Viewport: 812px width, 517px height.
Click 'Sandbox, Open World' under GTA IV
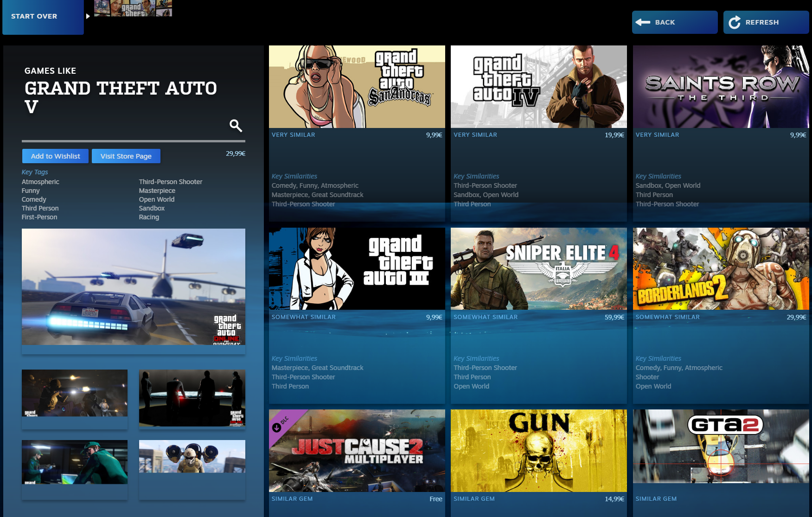(x=486, y=195)
